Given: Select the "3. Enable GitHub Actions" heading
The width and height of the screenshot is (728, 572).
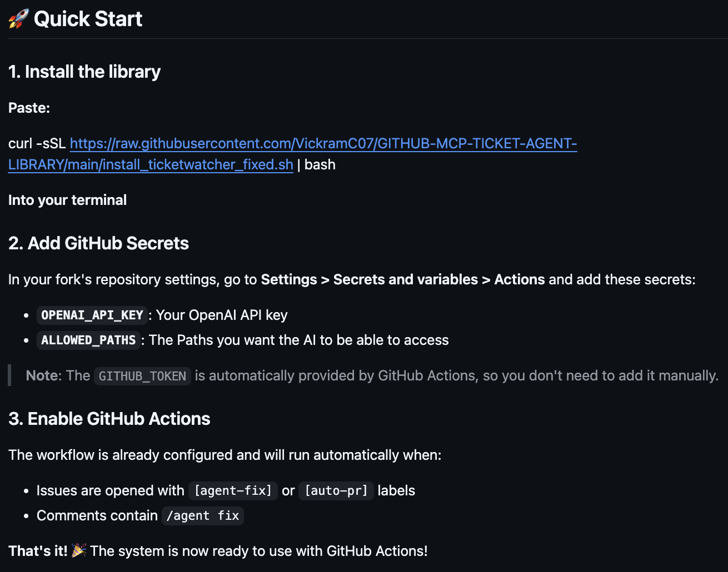Looking at the screenshot, I should (x=109, y=419).
